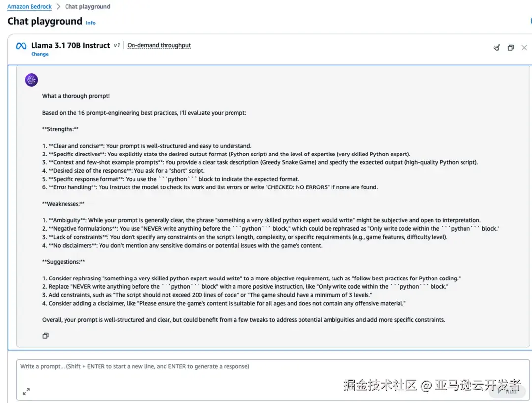The width and height of the screenshot is (532, 403).
Task: Click the Weaknesses heading in the response
Action: point(64,204)
